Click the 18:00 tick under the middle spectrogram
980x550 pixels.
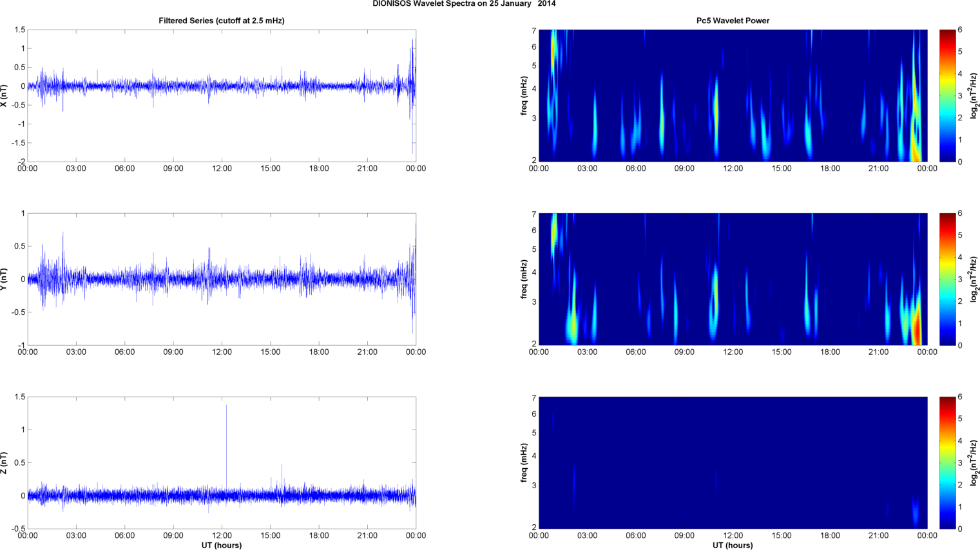pos(830,352)
